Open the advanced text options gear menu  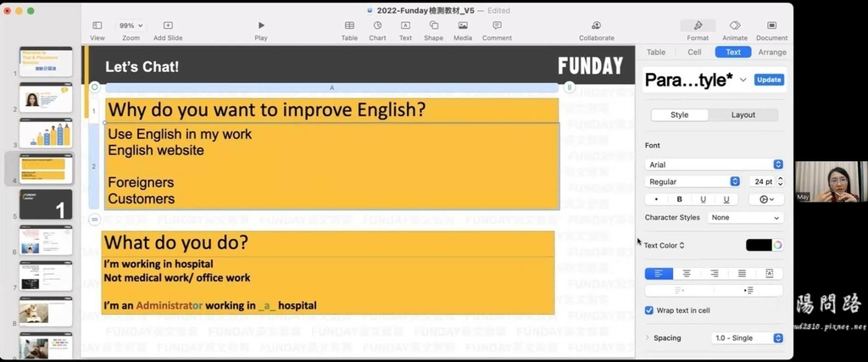pos(766,199)
